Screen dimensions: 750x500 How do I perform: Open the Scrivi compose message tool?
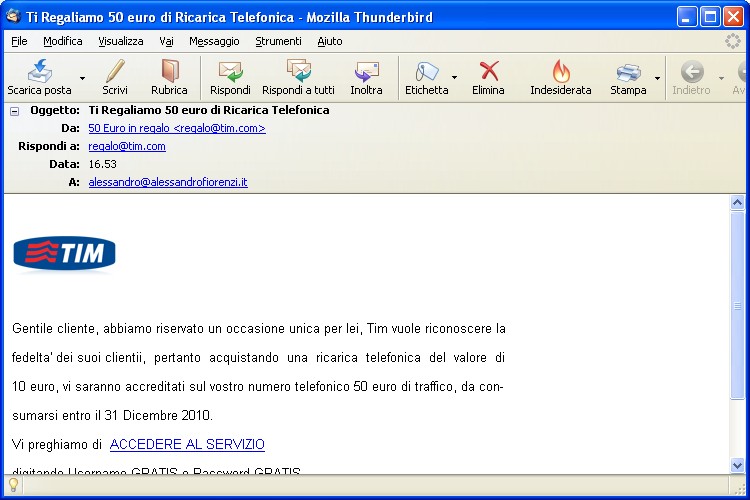[115, 72]
